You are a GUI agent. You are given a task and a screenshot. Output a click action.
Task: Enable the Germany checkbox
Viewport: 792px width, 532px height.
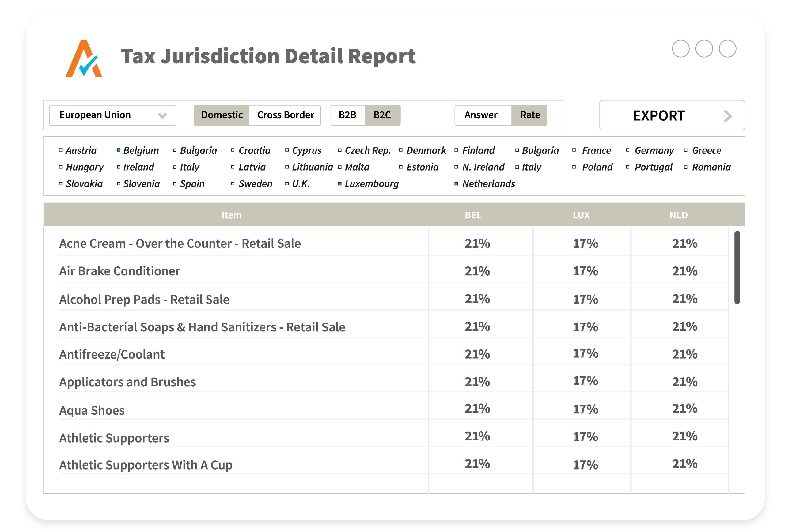[627, 150]
